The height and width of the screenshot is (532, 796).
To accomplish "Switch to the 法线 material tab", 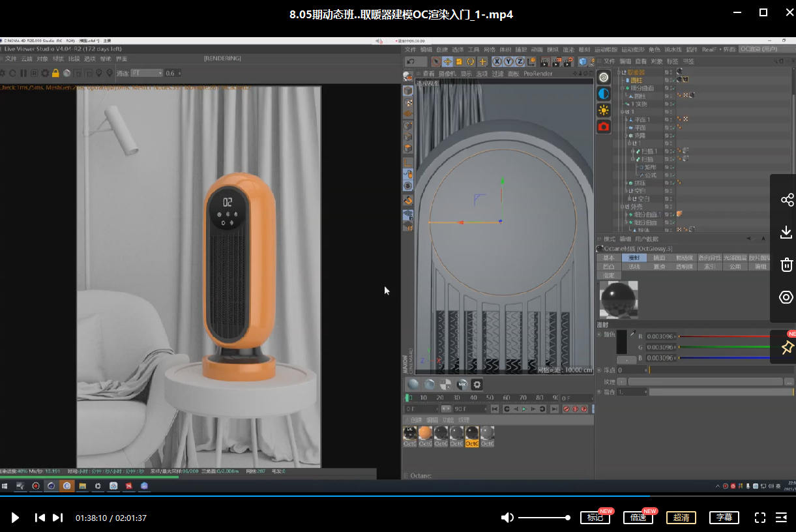I will [634, 267].
